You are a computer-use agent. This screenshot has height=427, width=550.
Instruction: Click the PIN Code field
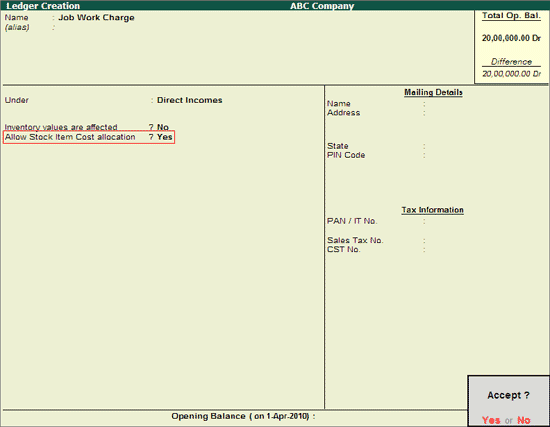484,155
